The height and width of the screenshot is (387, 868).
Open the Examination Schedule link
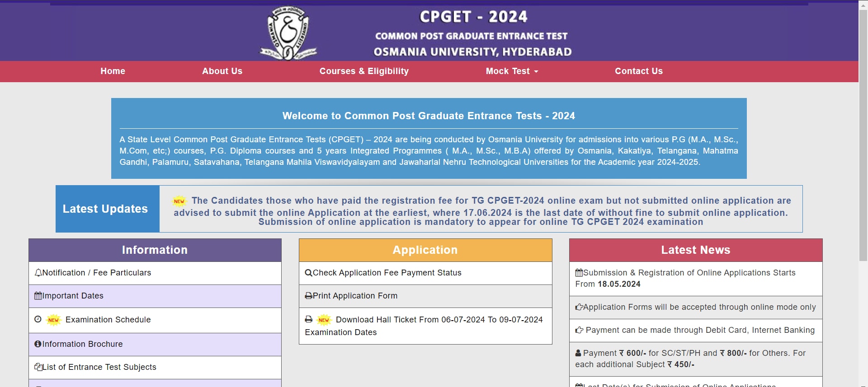click(108, 320)
